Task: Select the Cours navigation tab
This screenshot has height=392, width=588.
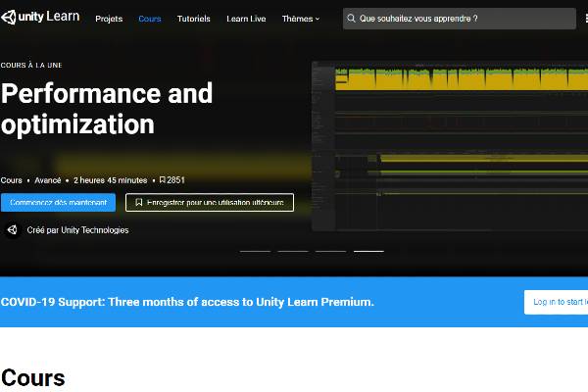Action: (x=150, y=19)
